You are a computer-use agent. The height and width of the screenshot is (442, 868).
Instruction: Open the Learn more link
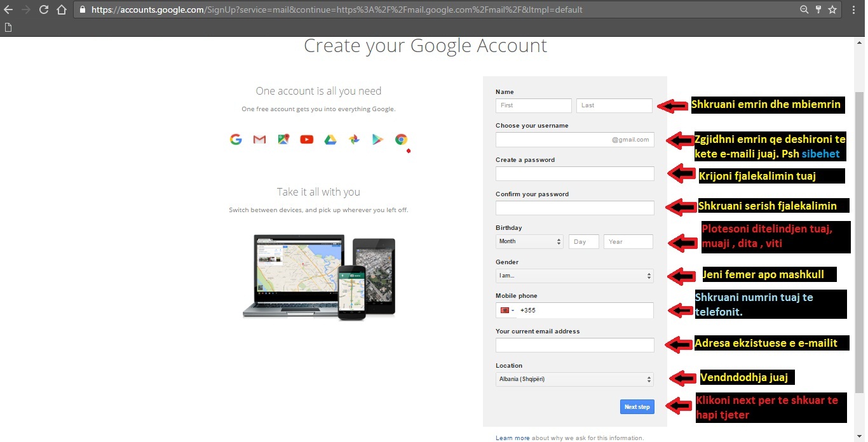tap(513, 438)
